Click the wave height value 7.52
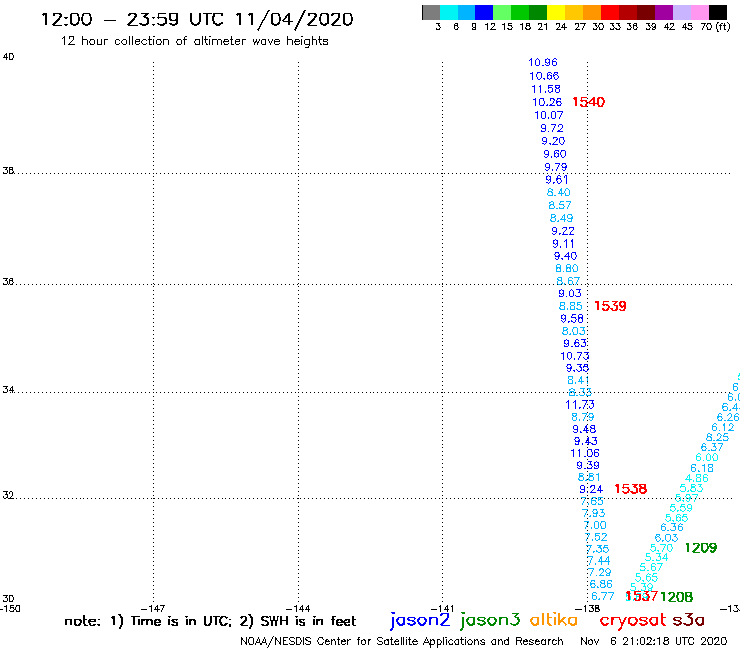Viewport: 740px width, 650px height. pos(596,538)
